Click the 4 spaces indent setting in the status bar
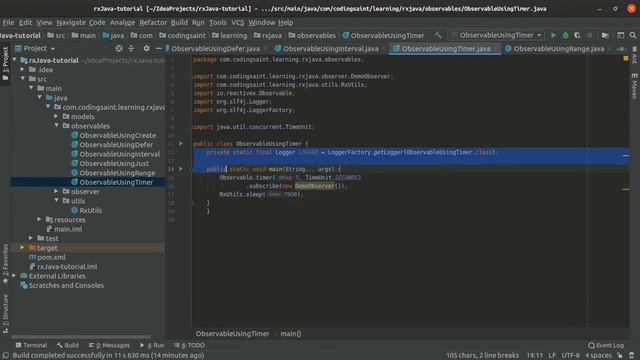The image size is (640, 360). (x=599, y=355)
